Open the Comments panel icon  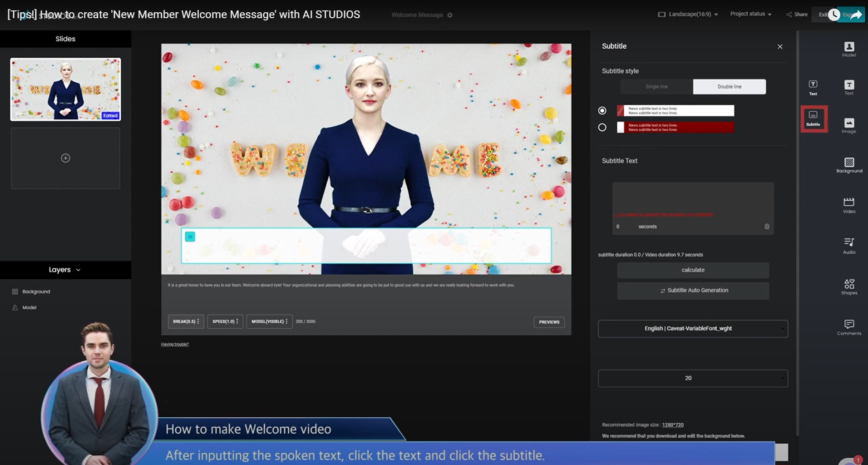[x=849, y=327]
